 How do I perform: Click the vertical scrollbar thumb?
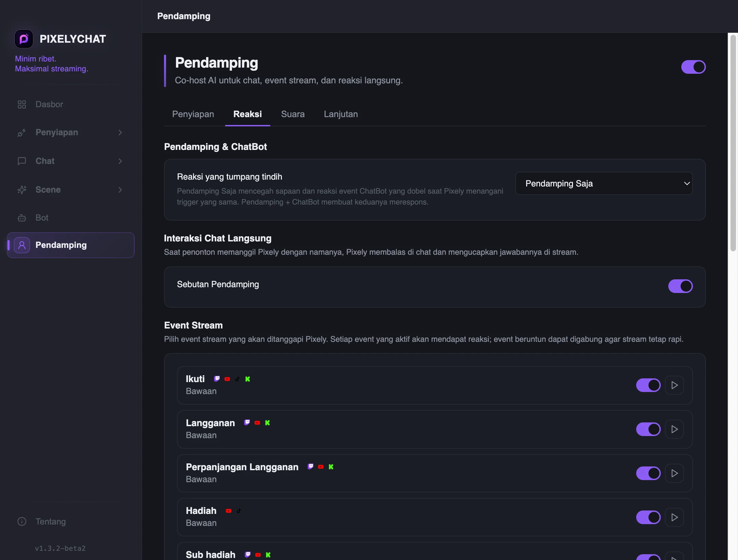733,143
